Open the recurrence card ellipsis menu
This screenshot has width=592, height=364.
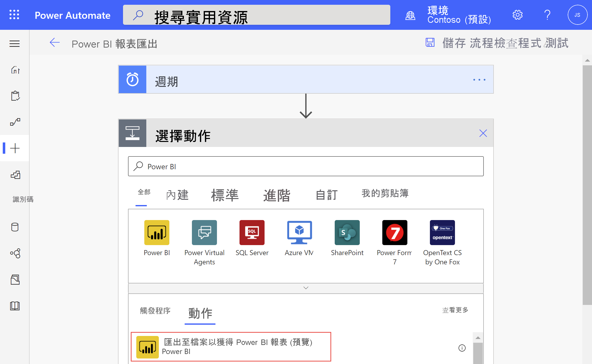tap(479, 80)
